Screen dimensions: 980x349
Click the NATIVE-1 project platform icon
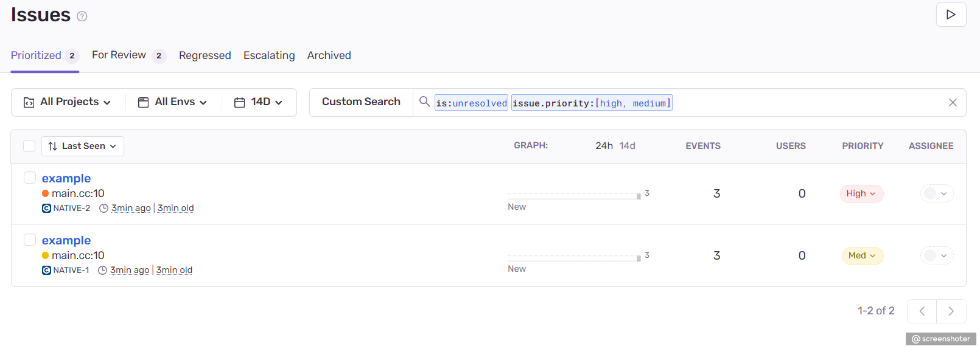[x=46, y=271]
